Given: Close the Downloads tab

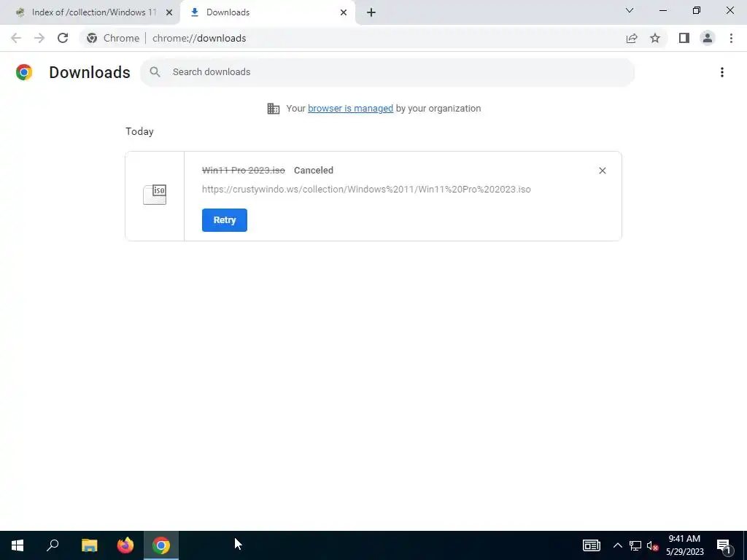Looking at the screenshot, I should pyautogui.click(x=344, y=12).
